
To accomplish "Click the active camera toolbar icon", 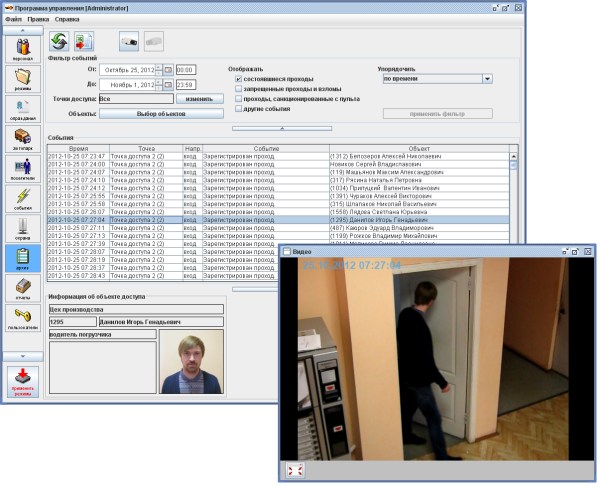I will click(x=129, y=41).
